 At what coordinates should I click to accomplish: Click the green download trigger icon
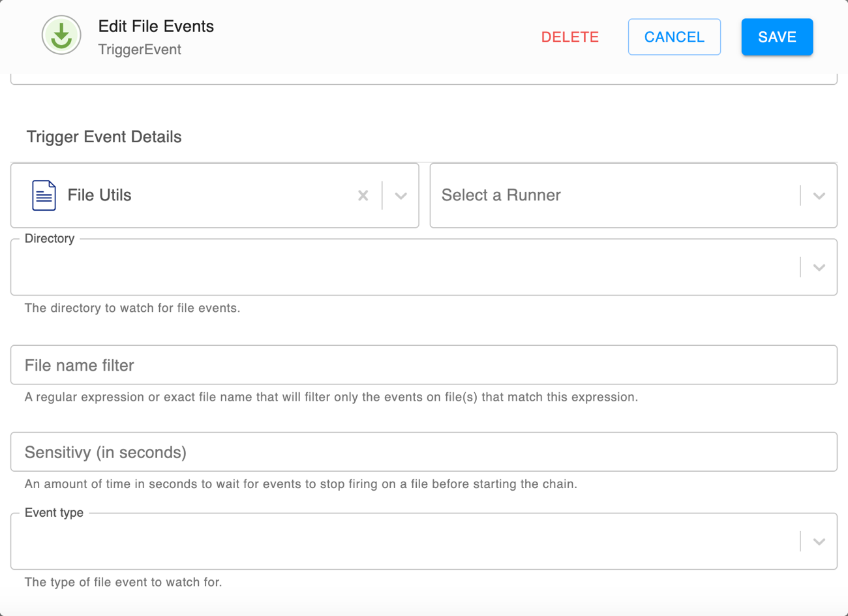pyautogui.click(x=61, y=35)
